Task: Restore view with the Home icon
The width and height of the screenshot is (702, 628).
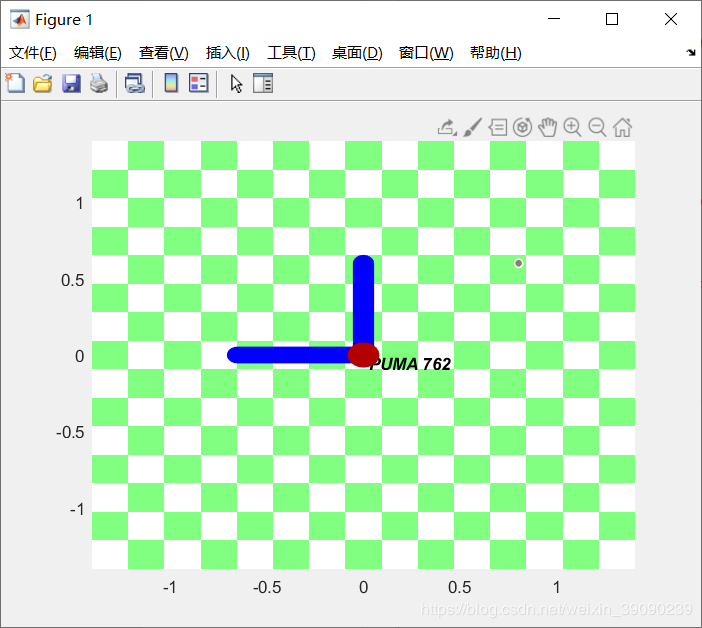Action: [x=622, y=128]
